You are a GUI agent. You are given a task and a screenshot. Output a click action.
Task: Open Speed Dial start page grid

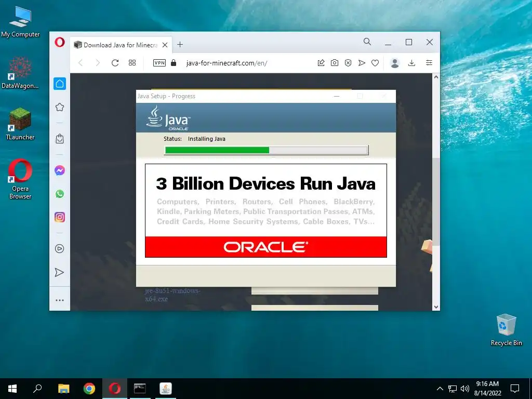click(x=132, y=63)
